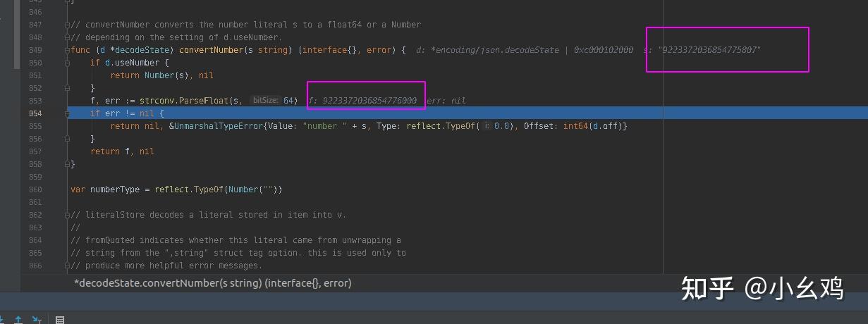868x324 pixels.
Task: Click the comment 'produce more helpful error messages'
Action: (166, 266)
